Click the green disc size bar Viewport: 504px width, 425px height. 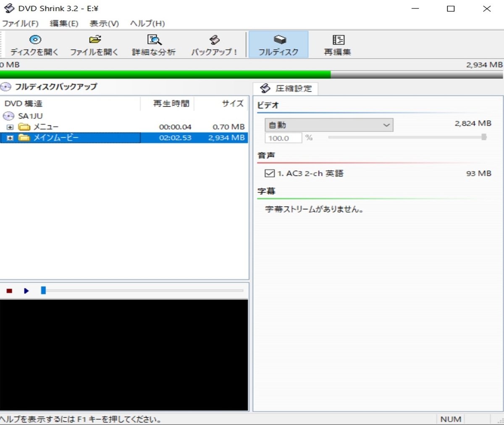click(165, 75)
